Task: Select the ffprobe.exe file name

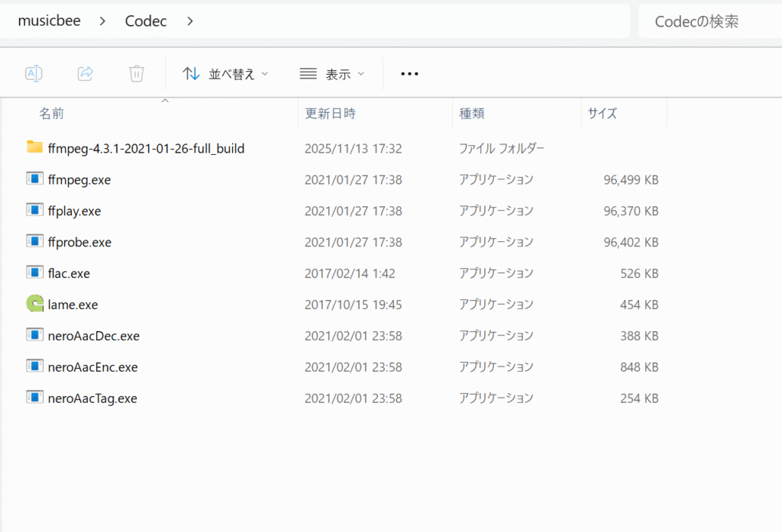Action: [x=79, y=242]
